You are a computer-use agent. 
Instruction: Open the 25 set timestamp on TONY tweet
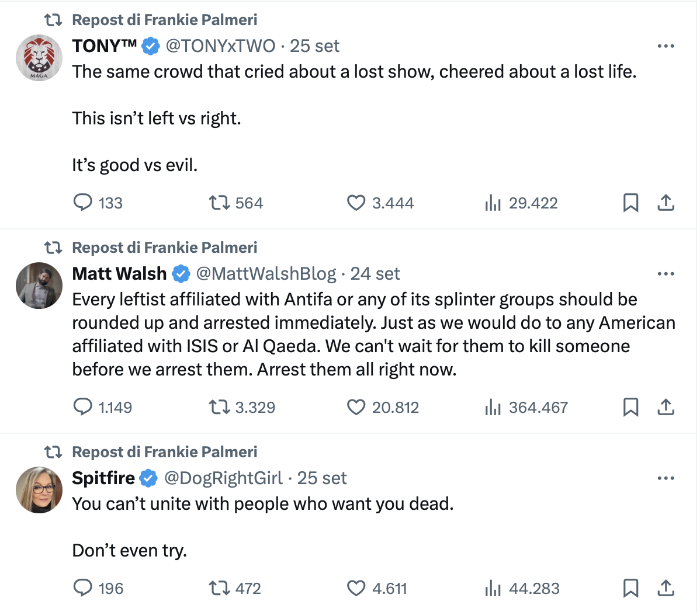[314, 46]
